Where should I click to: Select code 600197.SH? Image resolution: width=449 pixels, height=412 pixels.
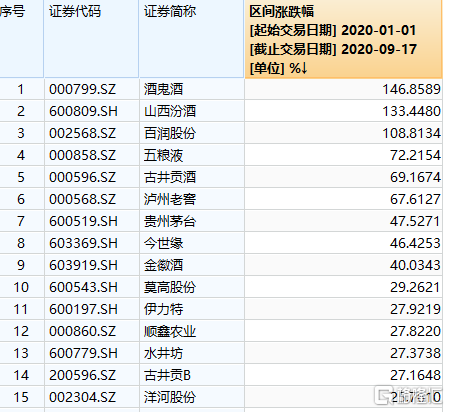(83, 309)
